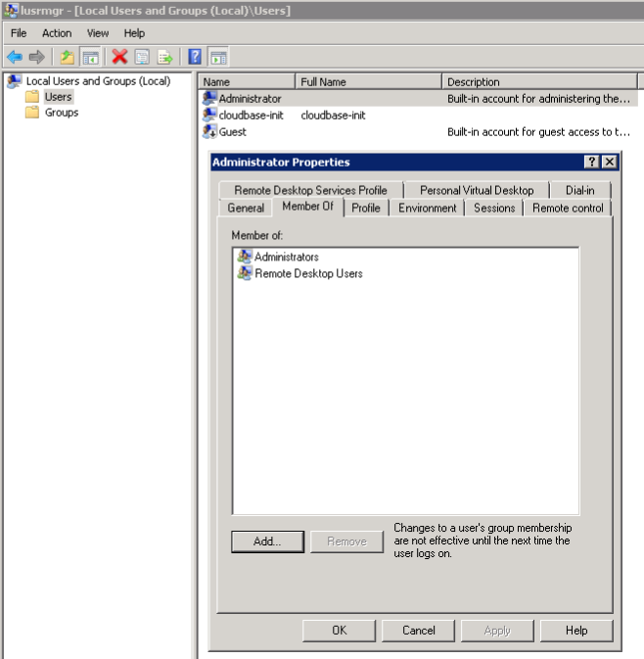
Task: Switch to the Remote control tab
Action: coord(568,209)
